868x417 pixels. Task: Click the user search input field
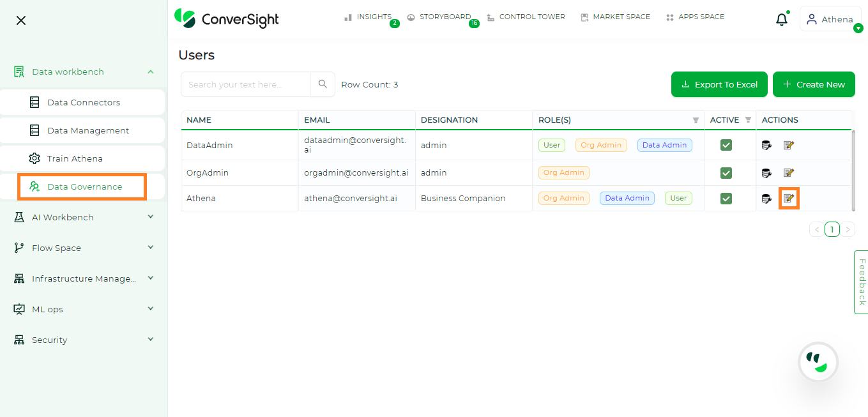point(246,84)
